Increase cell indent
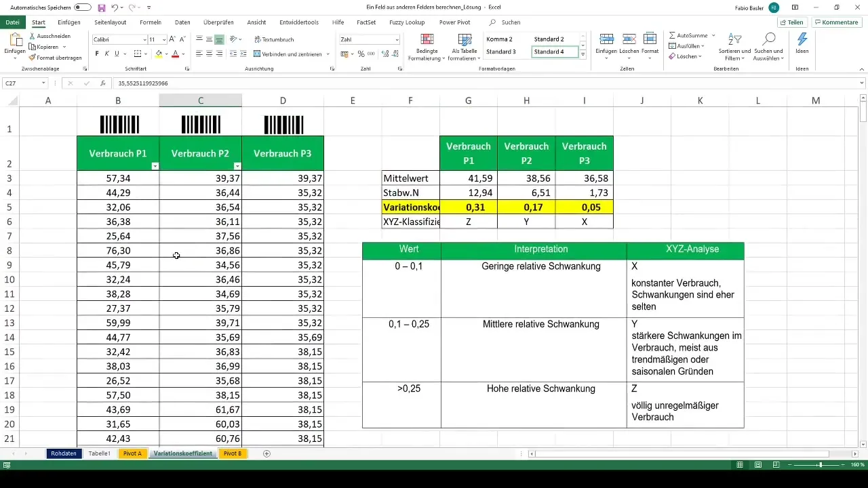This screenshot has height=488, width=868. 243,54
